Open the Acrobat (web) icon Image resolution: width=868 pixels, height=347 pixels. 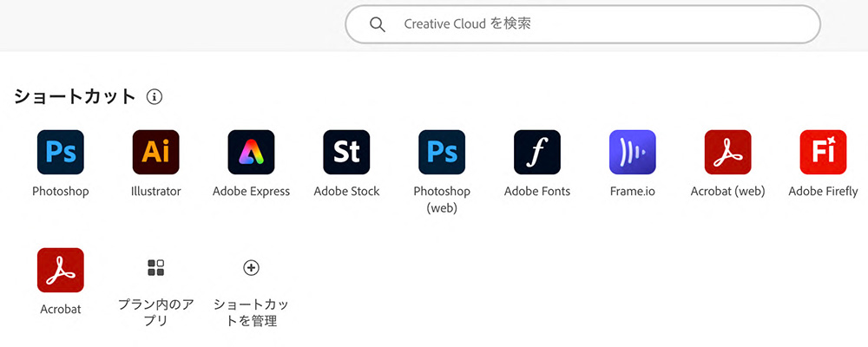(728, 152)
